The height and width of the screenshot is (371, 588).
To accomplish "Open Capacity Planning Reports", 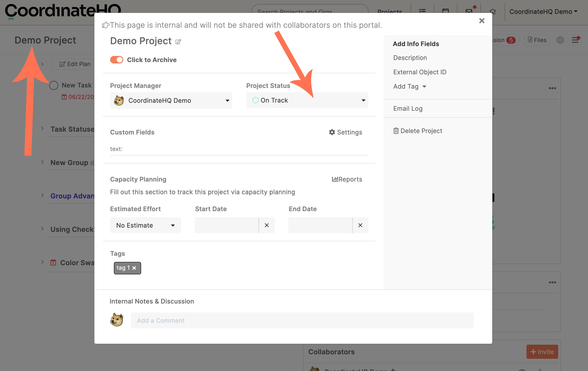I will 347,179.
